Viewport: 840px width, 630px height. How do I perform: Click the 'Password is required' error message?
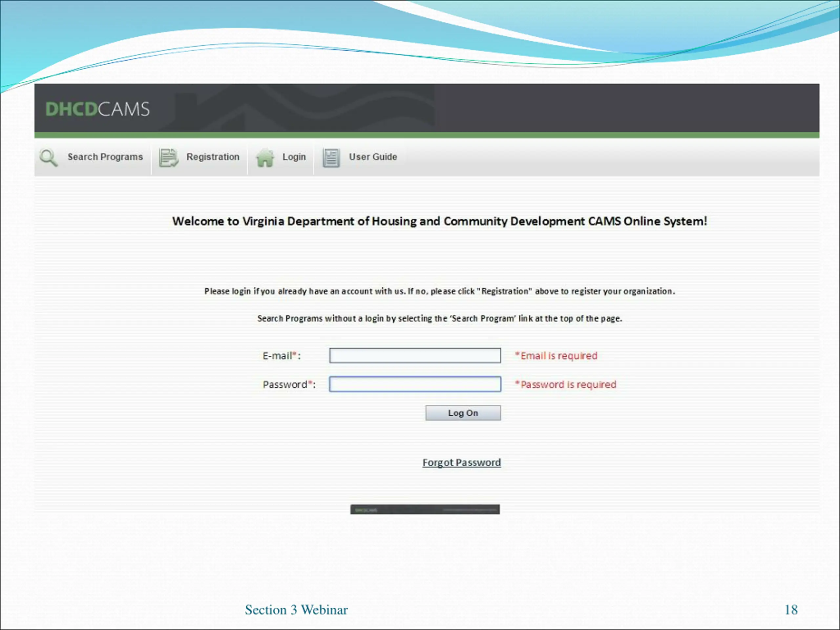pos(566,384)
